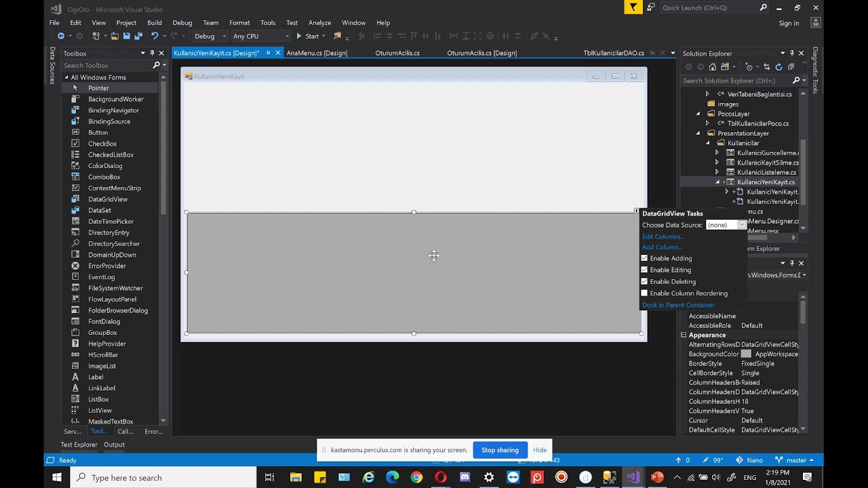868x488 pixels.
Task: Click the Save toolbar icon
Action: click(126, 36)
